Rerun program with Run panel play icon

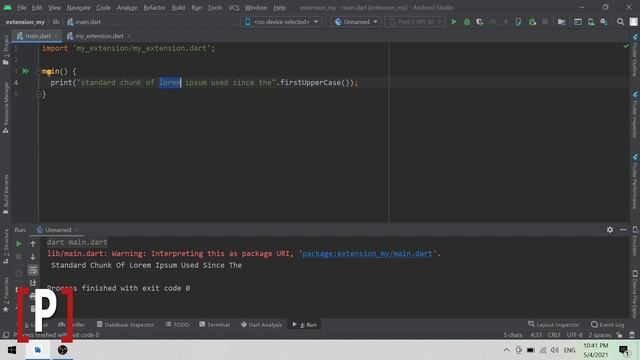click(x=18, y=244)
